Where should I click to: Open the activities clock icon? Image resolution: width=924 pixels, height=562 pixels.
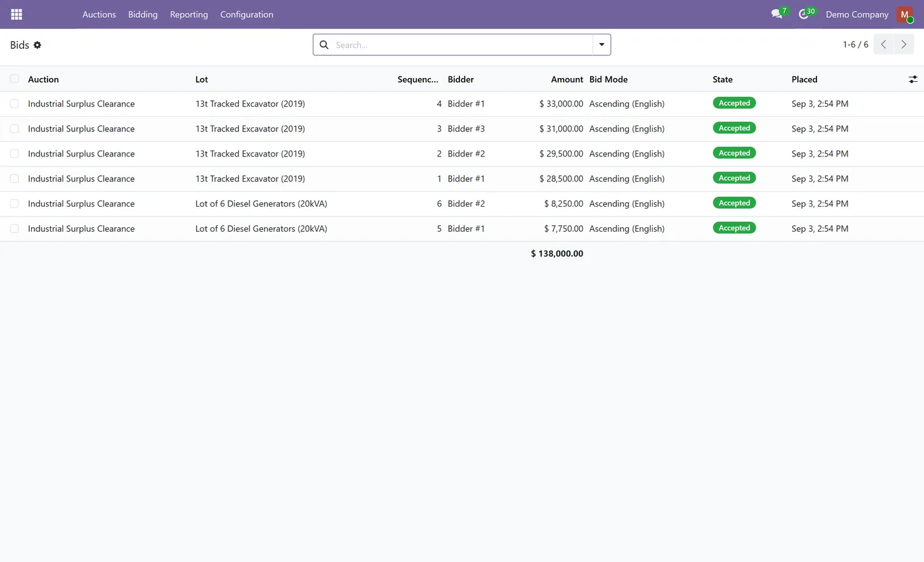803,14
